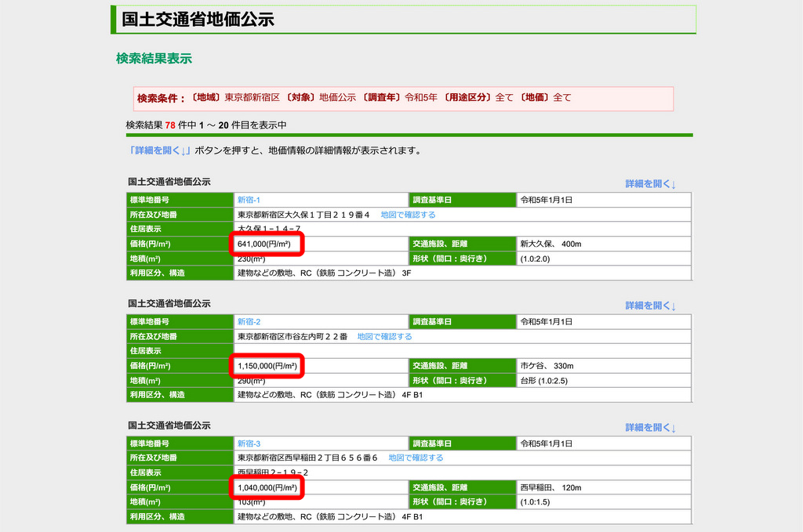Click the 検索結果表示 heading
The height and width of the screenshot is (532, 803).
154,59
